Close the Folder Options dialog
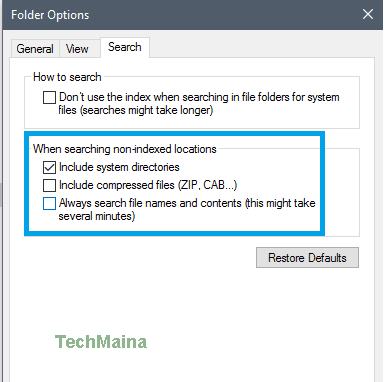 [x=368, y=14]
